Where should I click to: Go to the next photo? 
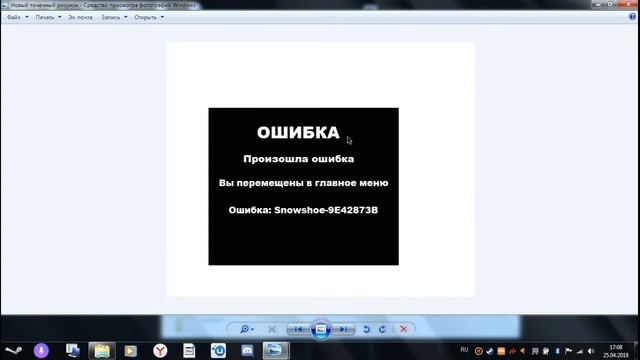[x=344, y=329]
